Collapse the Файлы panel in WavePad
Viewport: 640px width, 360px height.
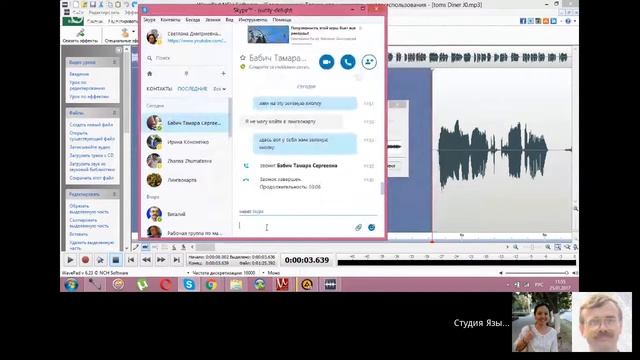pyautogui.click(x=114, y=113)
